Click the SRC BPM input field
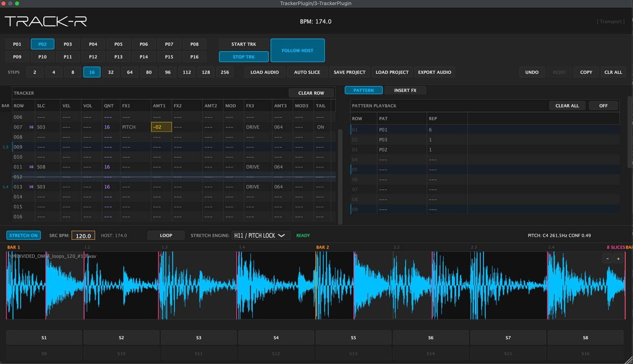The height and width of the screenshot is (364, 633). coord(83,235)
